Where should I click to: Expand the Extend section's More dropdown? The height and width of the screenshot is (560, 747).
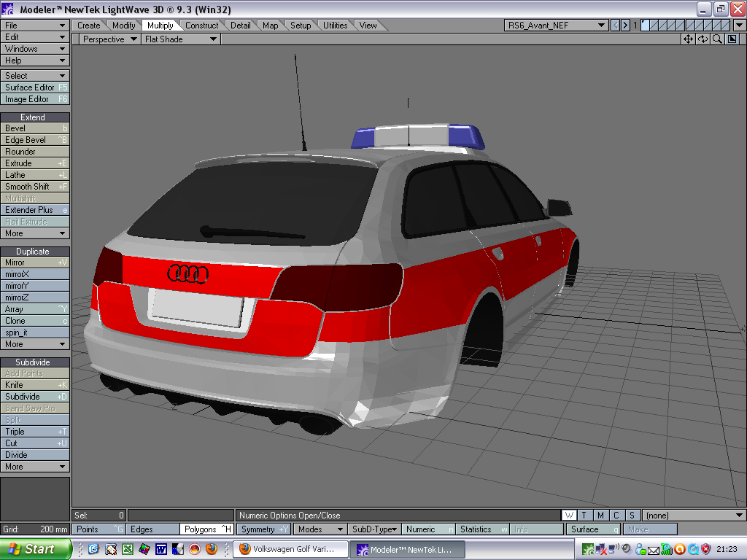[35, 233]
